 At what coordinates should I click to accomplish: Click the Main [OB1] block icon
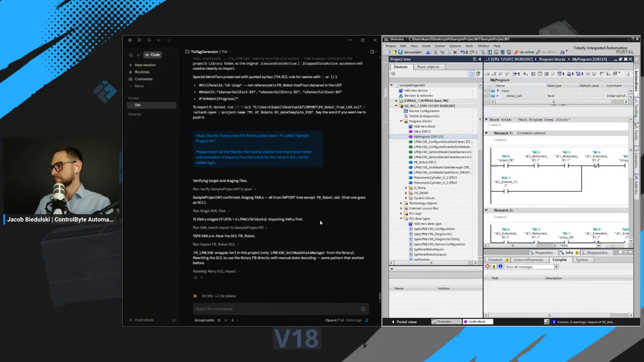point(411,131)
